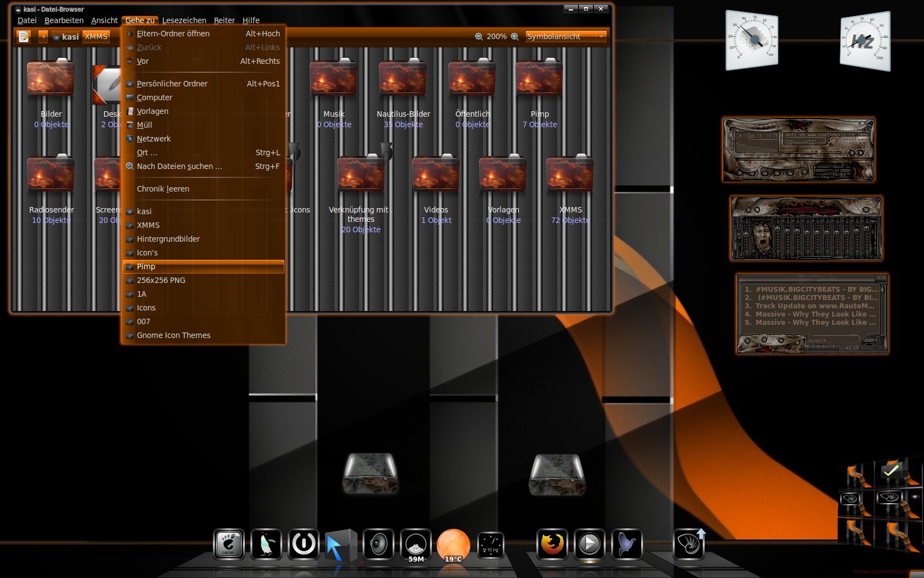Click the 19°C weather orb
This screenshot has height=578, width=924.
point(453,545)
